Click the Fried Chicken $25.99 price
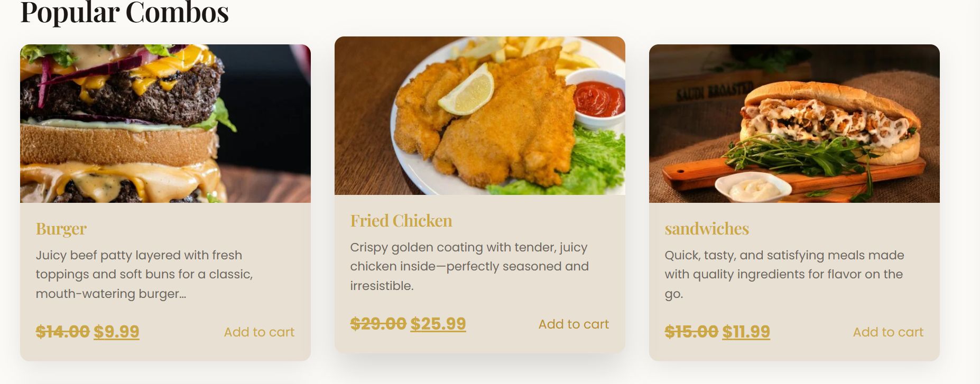 click(x=438, y=324)
